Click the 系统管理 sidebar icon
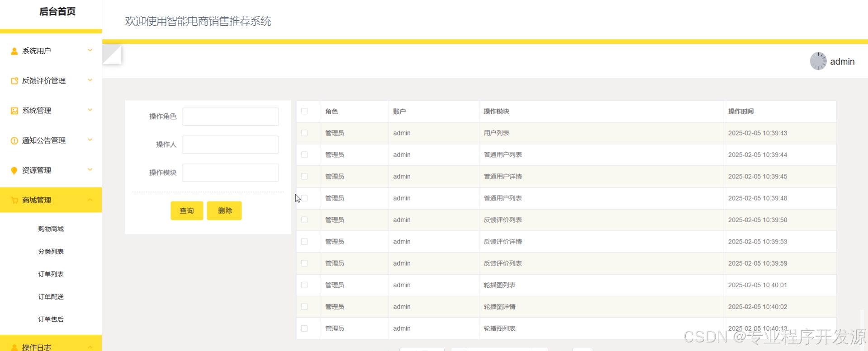The height and width of the screenshot is (351, 868). [x=14, y=111]
